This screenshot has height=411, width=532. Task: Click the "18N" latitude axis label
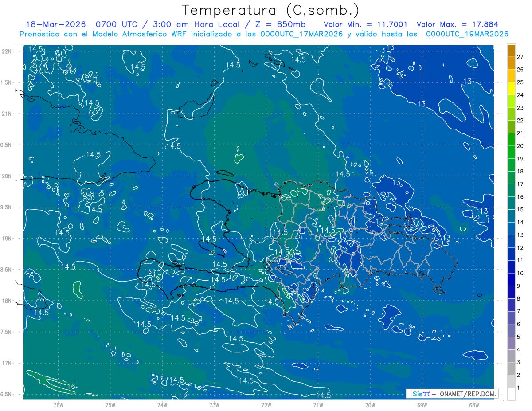(7, 301)
